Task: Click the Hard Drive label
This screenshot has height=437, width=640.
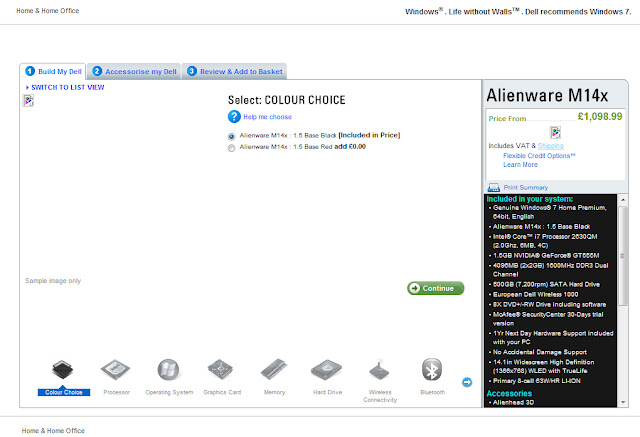Action: pos(327,392)
